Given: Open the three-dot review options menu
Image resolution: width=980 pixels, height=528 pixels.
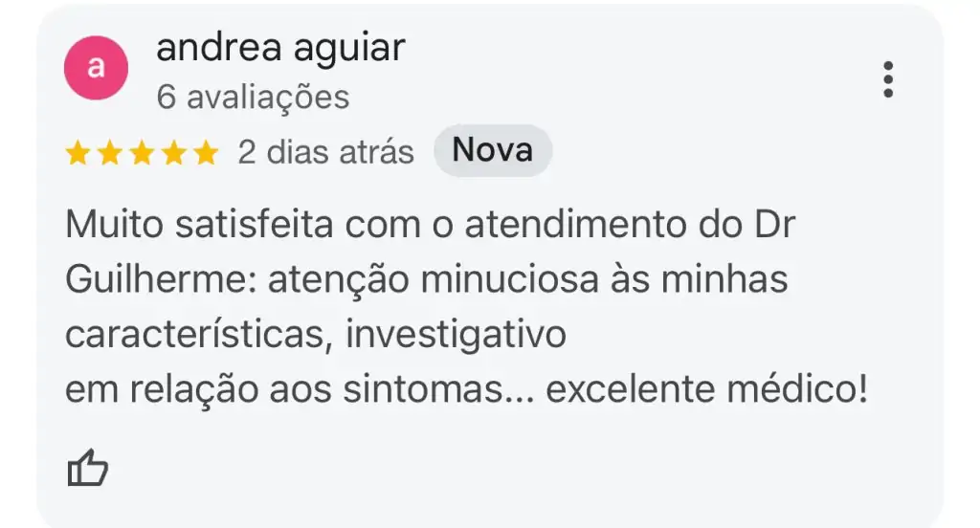Looking at the screenshot, I should (888, 79).
